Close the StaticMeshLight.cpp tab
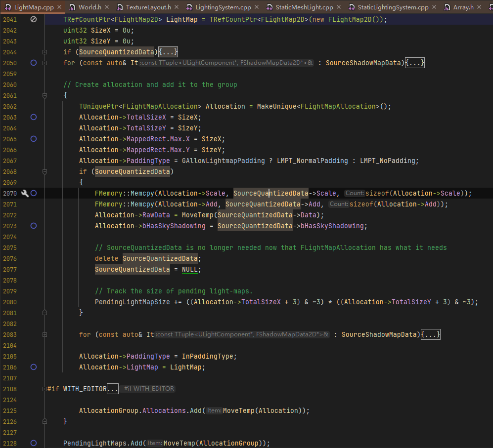The height and width of the screenshot is (448, 493). tap(338, 7)
